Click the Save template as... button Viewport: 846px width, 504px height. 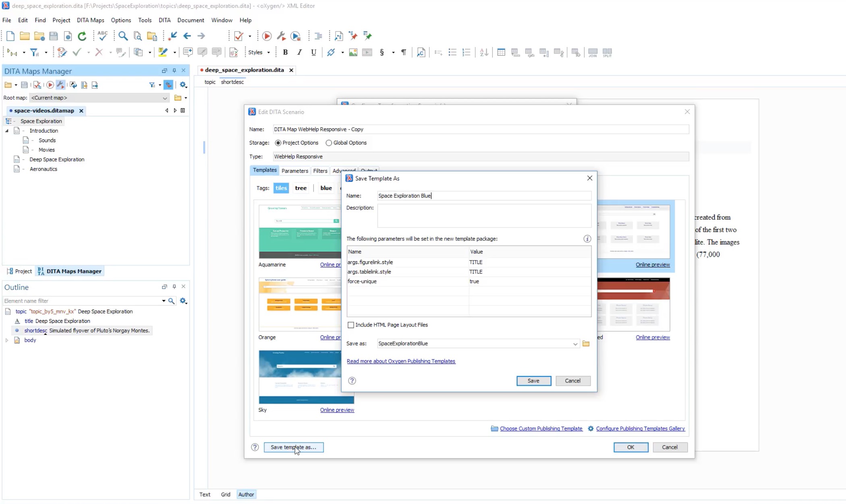click(293, 447)
